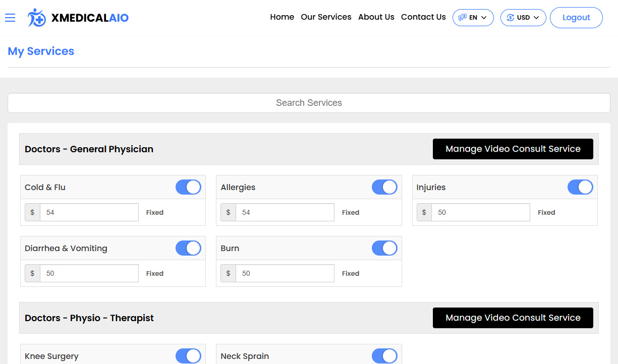
Task: Click the currency coin icon beside USD
Action: click(x=510, y=18)
